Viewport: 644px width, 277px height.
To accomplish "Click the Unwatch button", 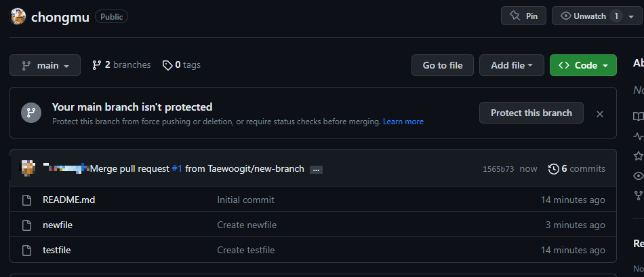I will [589, 16].
